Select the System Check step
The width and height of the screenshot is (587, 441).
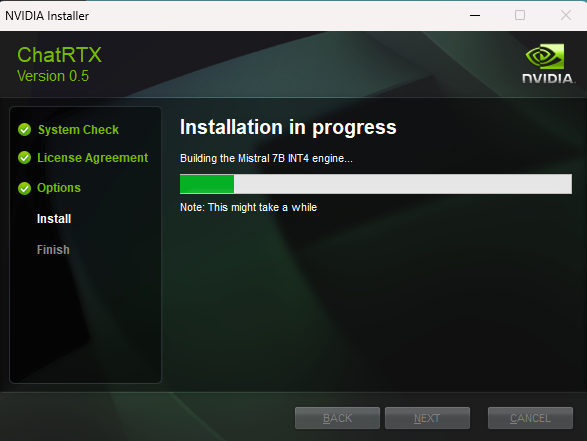click(78, 130)
